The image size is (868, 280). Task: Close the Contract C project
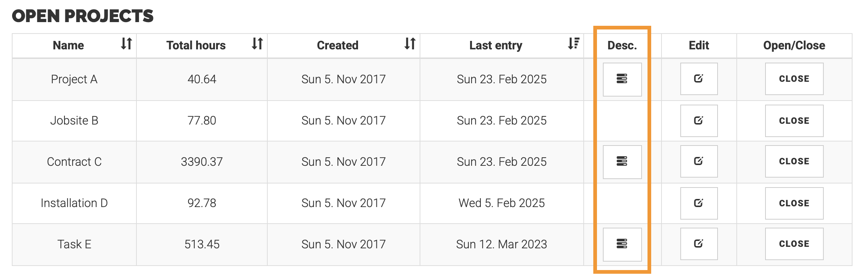[x=794, y=161]
